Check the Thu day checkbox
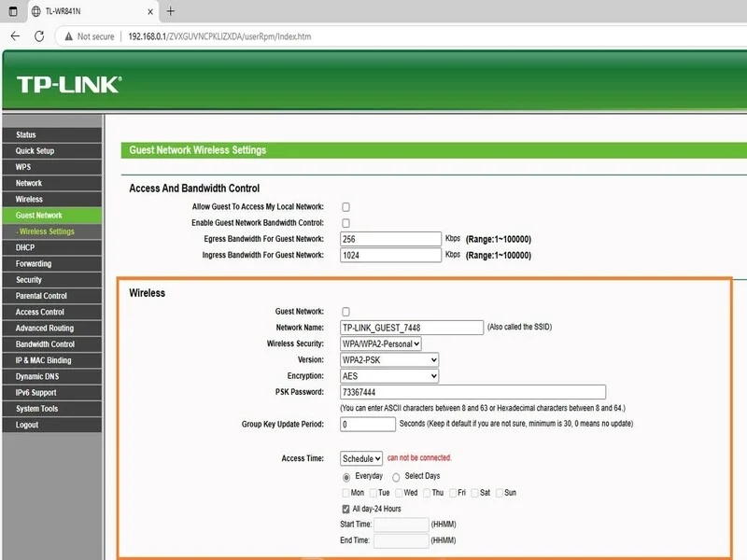747x560 pixels. 427,493
